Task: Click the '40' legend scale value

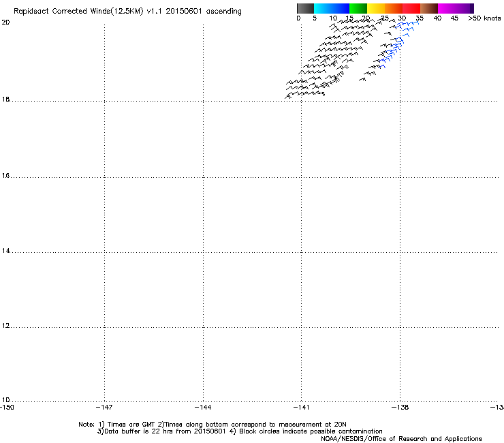Action: point(437,18)
